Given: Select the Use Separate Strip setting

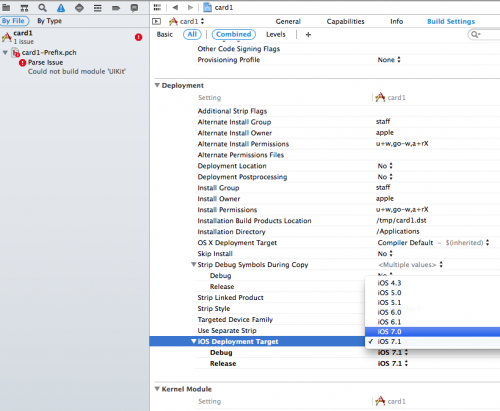Looking at the screenshot, I should pos(227,331).
